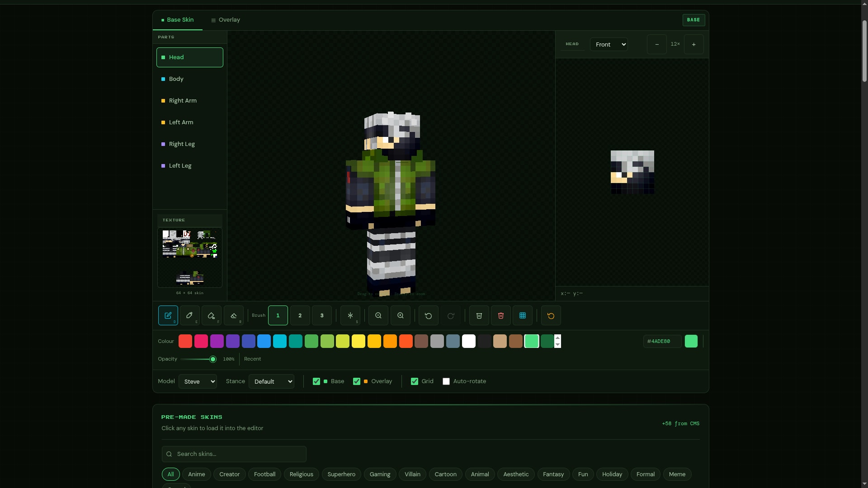This screenshot has width=868, height=488.
Task: Set brush size to 2
Action: click(x=300, y=315)
